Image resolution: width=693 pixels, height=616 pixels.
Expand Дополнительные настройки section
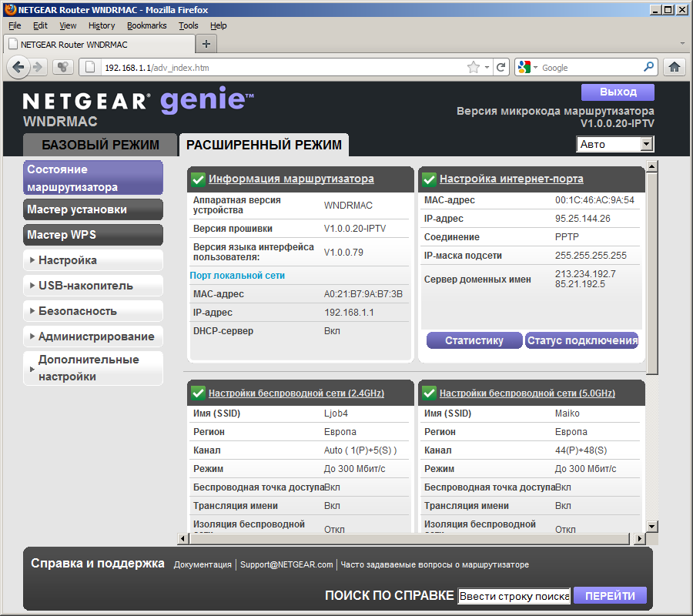click(93, 368)
